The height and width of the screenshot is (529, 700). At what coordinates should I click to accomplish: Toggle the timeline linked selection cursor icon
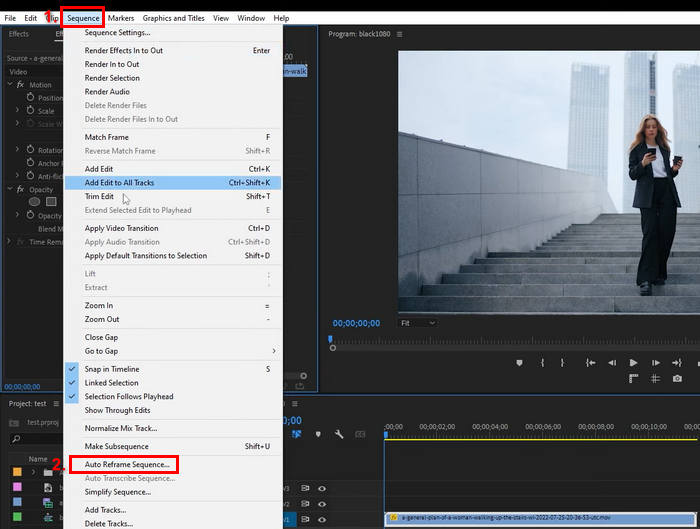296,434
